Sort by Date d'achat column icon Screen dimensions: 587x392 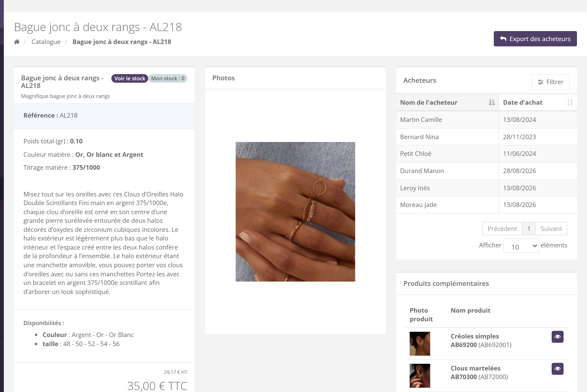coord(570,103)
